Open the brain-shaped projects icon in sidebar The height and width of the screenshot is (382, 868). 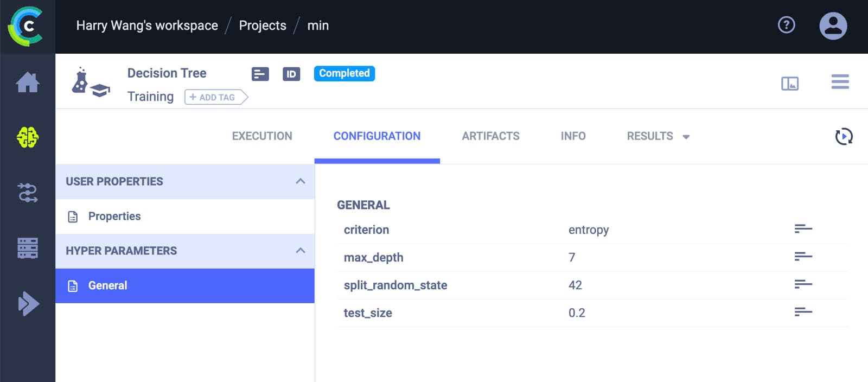(28, 137)
